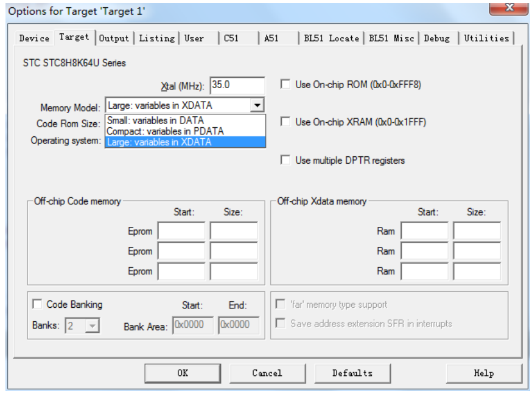Viewport: 532px width, 396px height.
Task: Open the BL51 Misc tab
Action: pyautogui.click(x=391, y=38)
